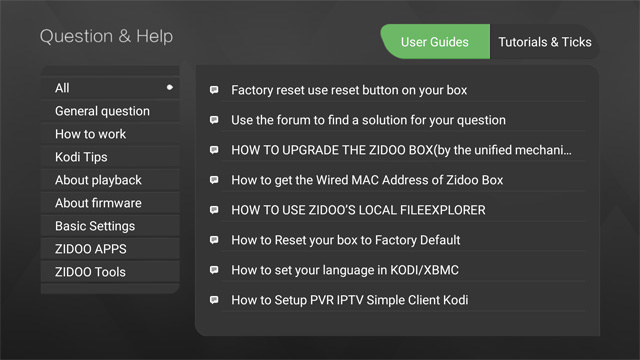The image size is (640, 360).
Task: Select General question category
Action: coord(110,111)
